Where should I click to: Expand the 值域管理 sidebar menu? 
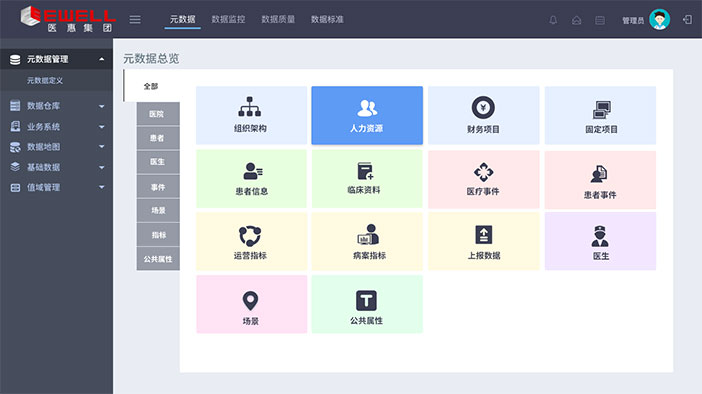56,188
